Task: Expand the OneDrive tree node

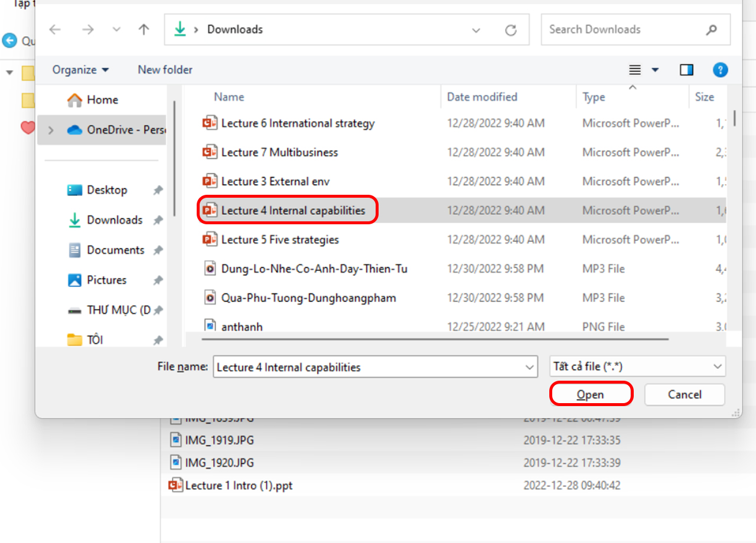Action: pyautogui.click(x=51, y=130)
